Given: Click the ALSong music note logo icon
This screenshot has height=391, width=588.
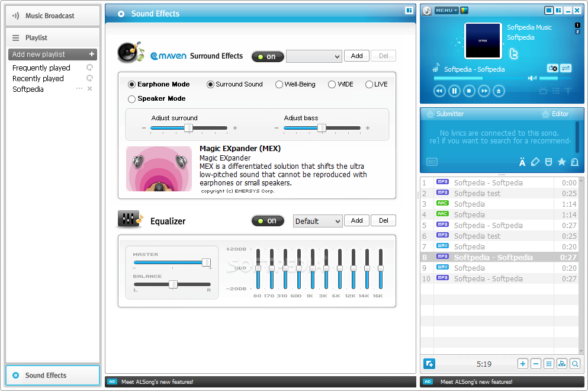Looking at the screenshot, I should [427, 11].
